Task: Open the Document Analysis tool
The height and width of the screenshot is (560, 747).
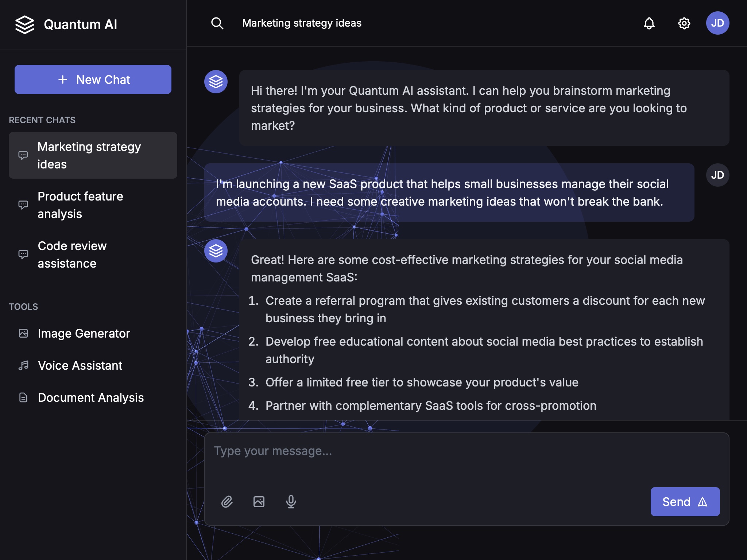Action: [91, 397]
